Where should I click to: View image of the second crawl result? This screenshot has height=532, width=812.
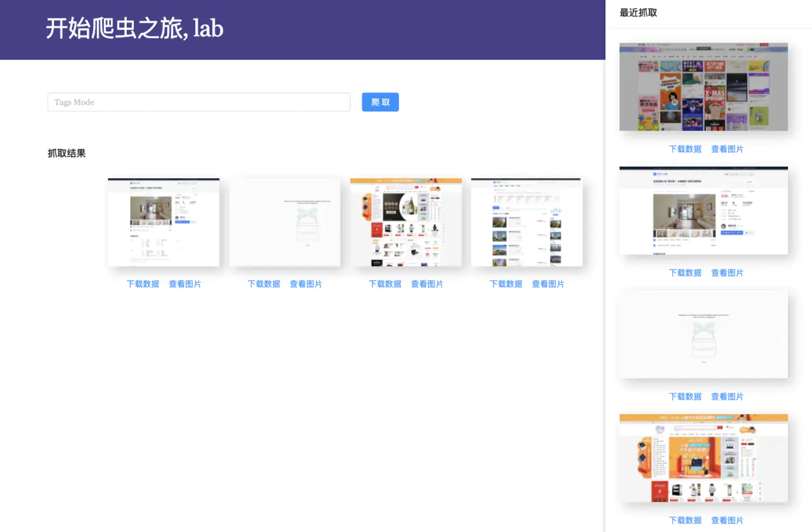tap(306, 284)
